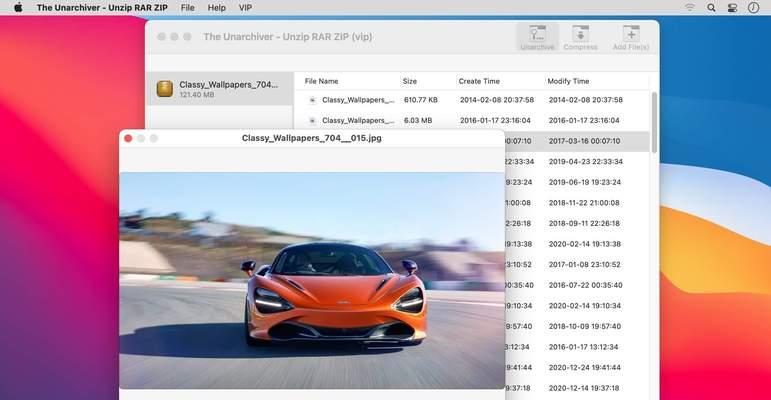
Task: Click the clock icon in menu bar
Action: [753, 7]
